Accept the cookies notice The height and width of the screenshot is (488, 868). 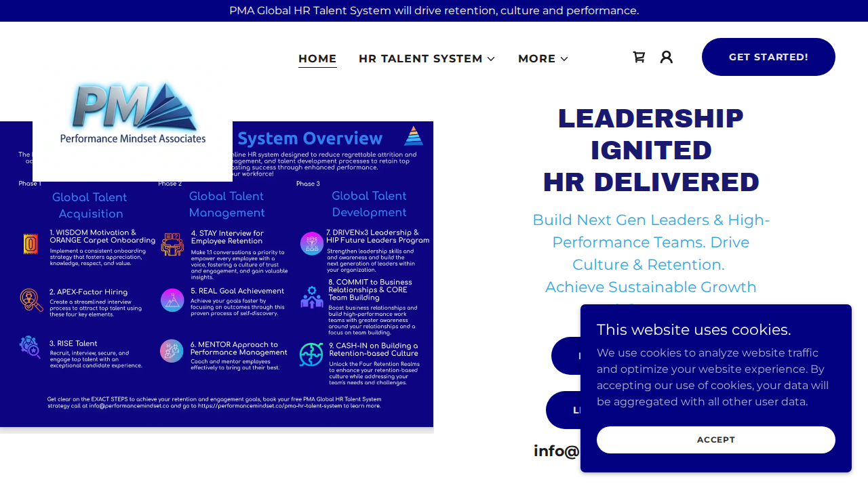716,440
